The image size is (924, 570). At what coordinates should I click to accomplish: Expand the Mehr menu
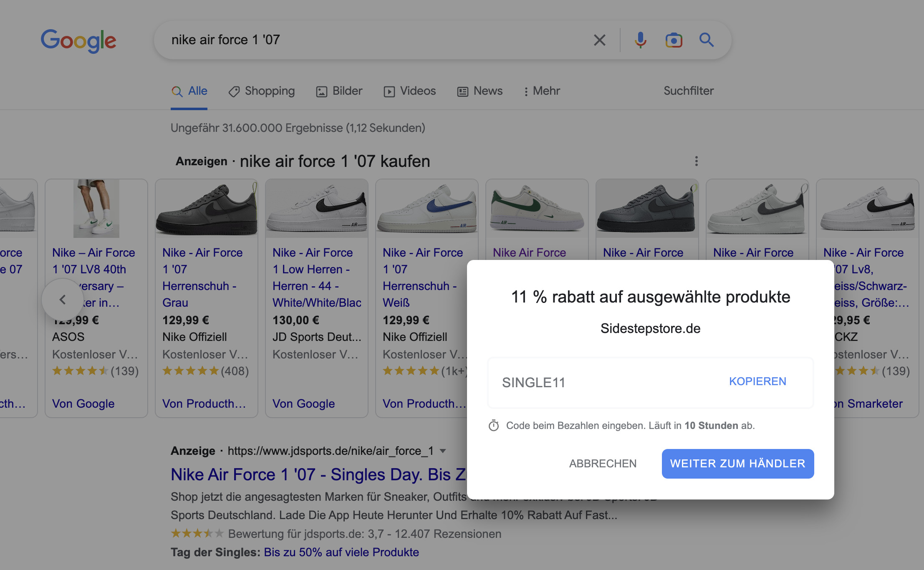[x=542, y=91]
